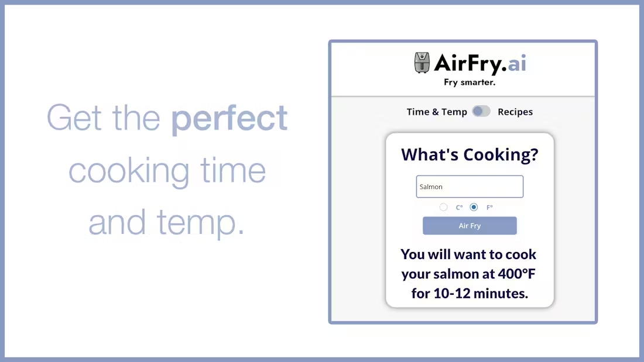The width and height of the screenshot is (644, 362).
Task: Click the AirFry.ai brand name
Action: click(480, 64)
